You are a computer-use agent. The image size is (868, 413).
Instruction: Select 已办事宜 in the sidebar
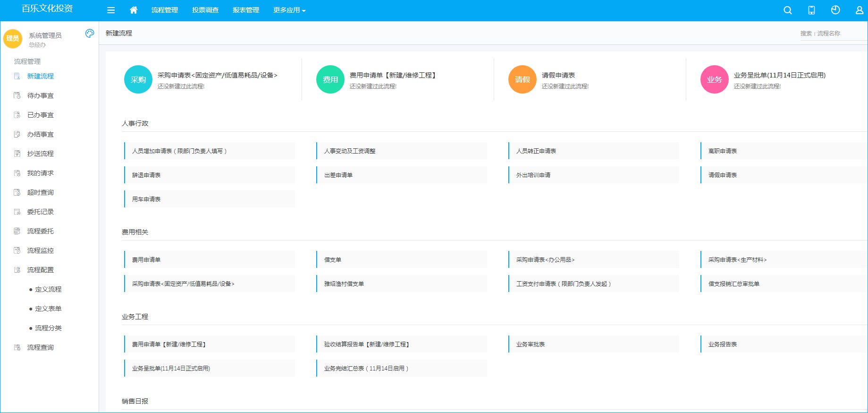[x=41, y=115]
